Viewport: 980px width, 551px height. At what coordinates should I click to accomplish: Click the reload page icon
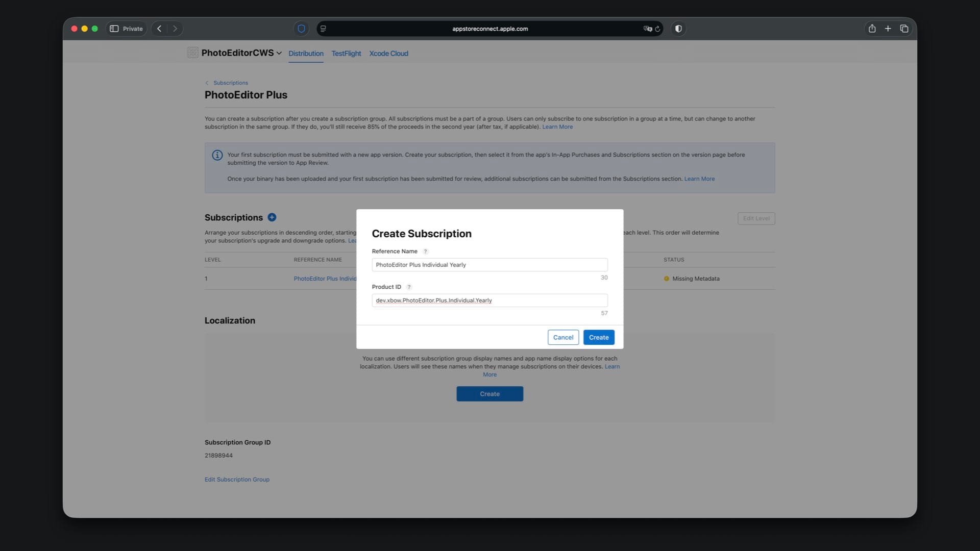pos(658,29)
